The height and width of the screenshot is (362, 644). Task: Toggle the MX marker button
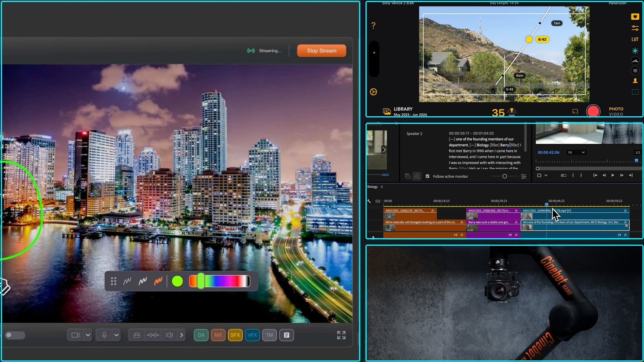(x=218, y=335)
